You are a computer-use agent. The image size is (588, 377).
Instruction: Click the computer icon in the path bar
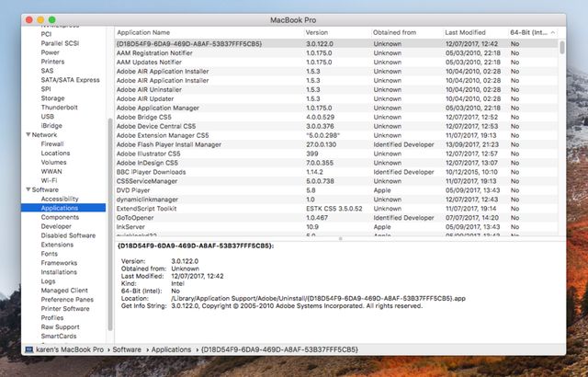[28, 349]
